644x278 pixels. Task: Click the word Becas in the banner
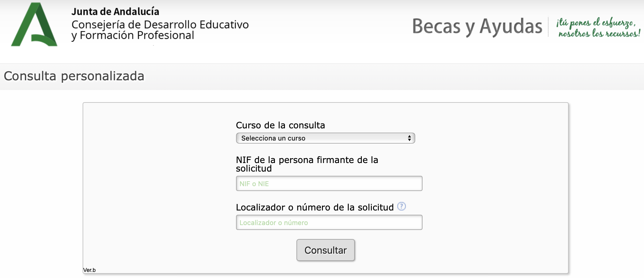436,26
